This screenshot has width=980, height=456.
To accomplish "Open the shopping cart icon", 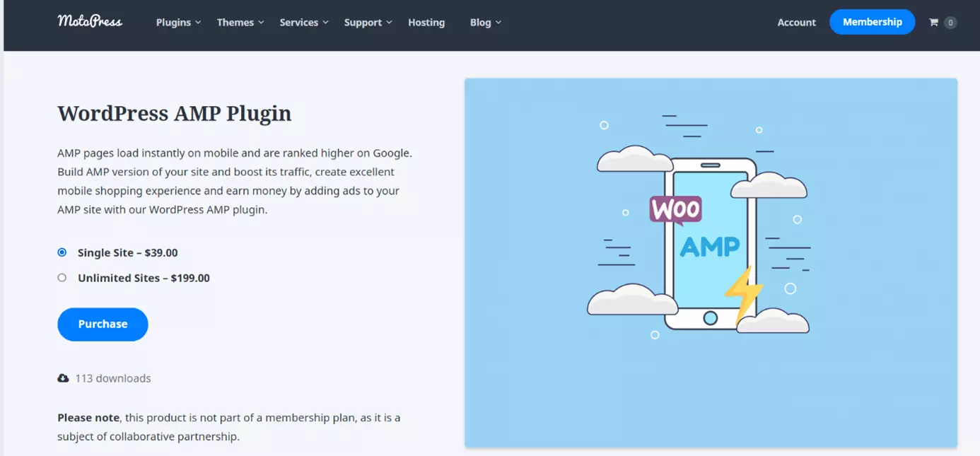I will [933, 23].
